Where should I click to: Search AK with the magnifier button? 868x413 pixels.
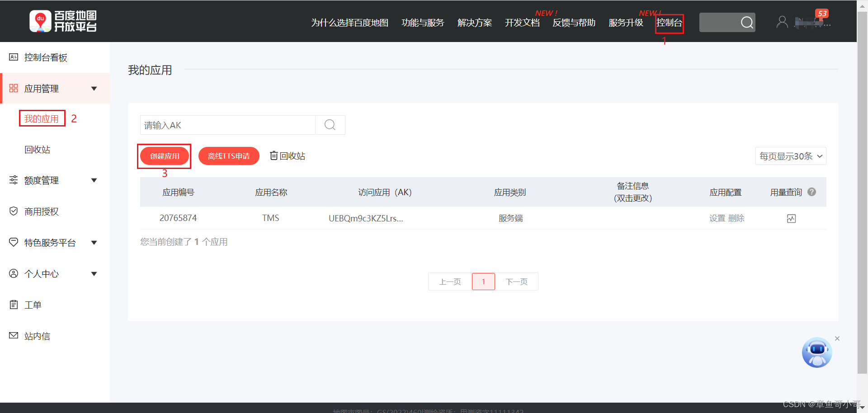point(330,125)
